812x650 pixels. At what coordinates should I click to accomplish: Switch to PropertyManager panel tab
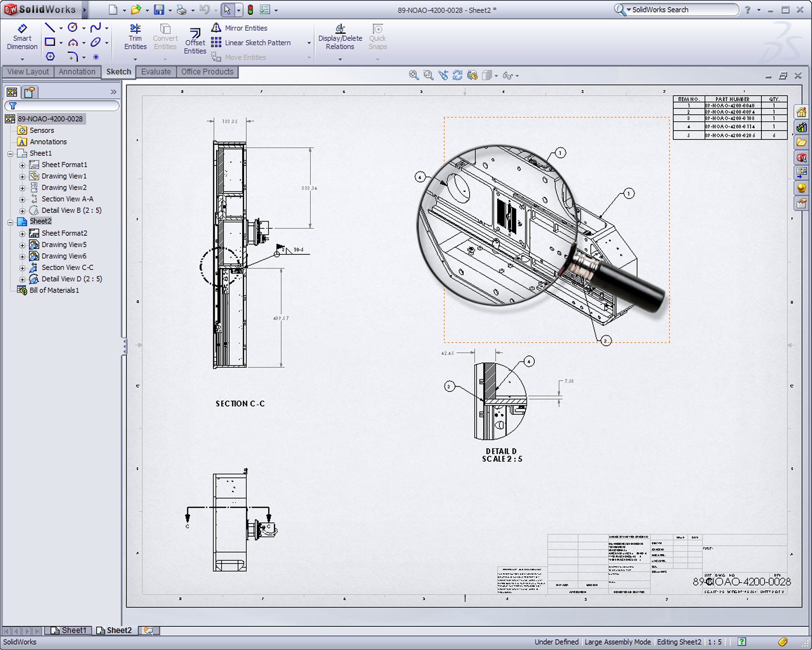[29, 92]
